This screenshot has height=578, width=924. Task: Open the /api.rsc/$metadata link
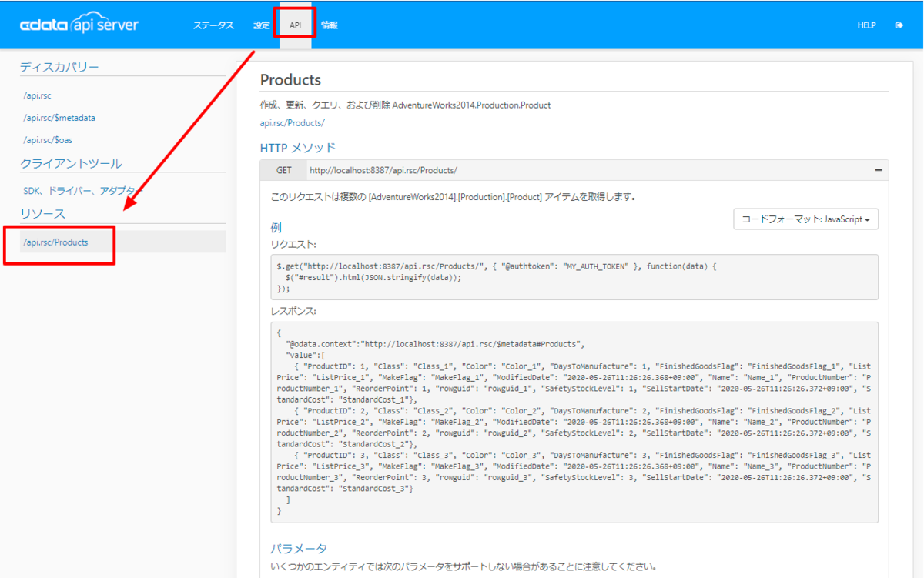[x=59, y=118]
